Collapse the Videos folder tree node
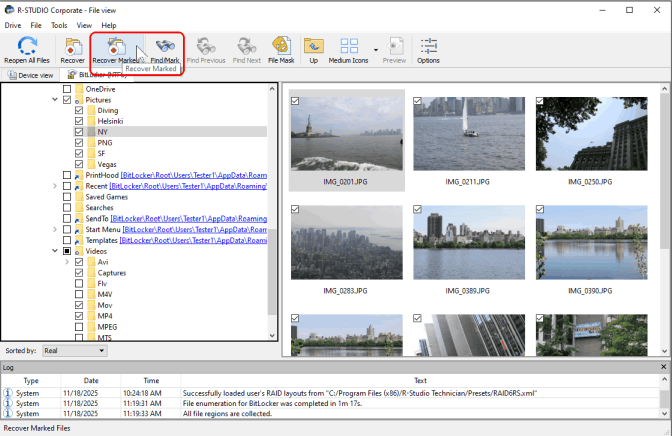 pyautogui.click(x=55, y=251)
